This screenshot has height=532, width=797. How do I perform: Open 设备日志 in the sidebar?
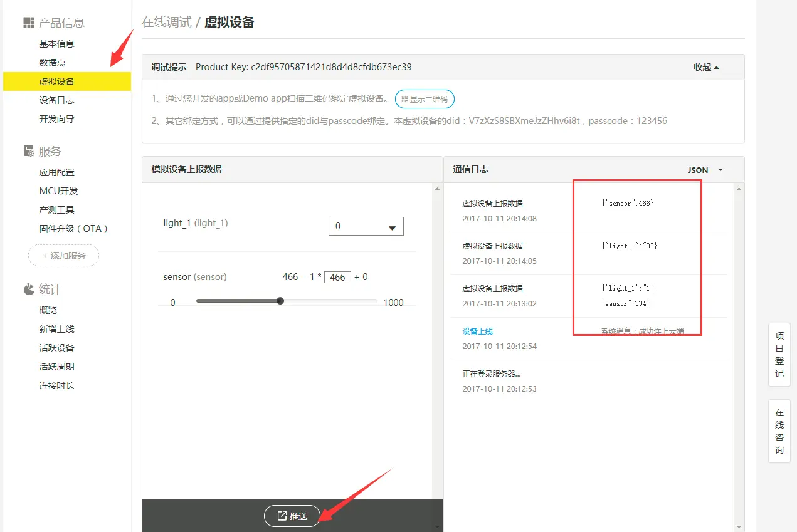(x=57, y=100)
